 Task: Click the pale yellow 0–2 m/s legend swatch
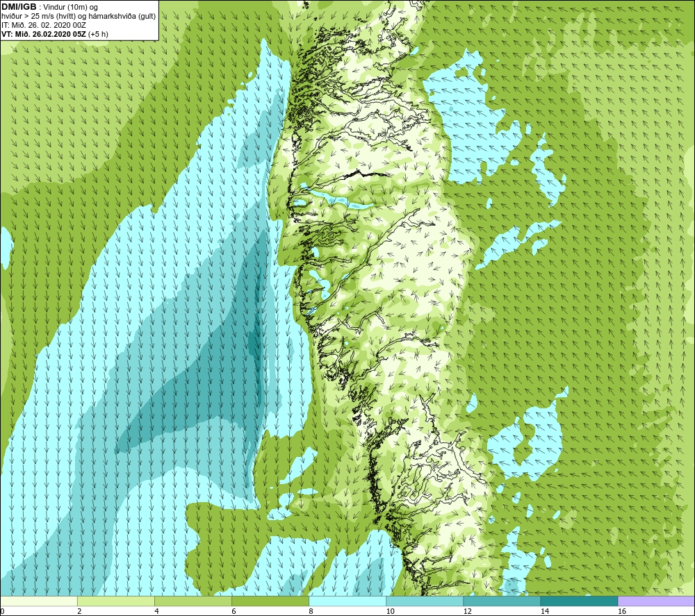[39, 601]
